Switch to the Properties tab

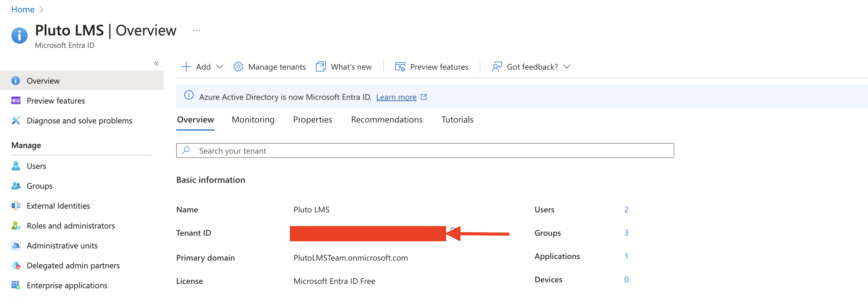[x=312, y=119]
